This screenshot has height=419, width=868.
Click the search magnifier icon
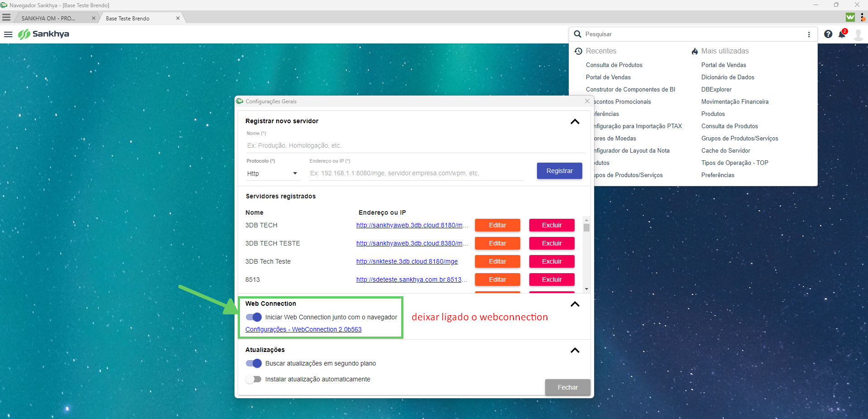(x=577, y=34)
